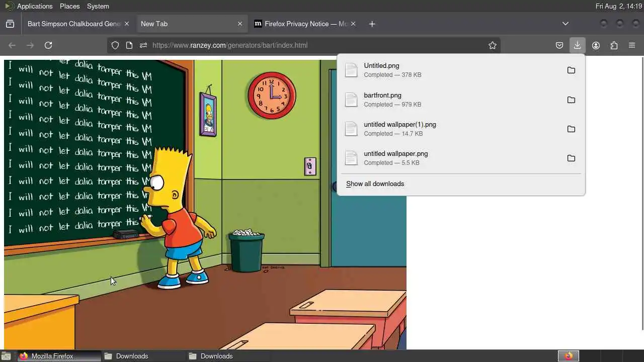
Task: Show bartfront.png in its folder
Action: pyautogui.click(x=571, y=100)
